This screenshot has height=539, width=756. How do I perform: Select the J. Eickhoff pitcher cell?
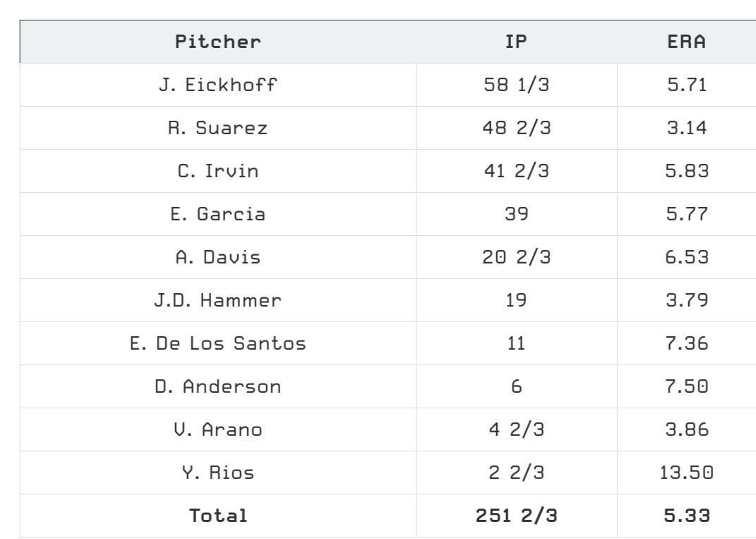coord(218,85)
